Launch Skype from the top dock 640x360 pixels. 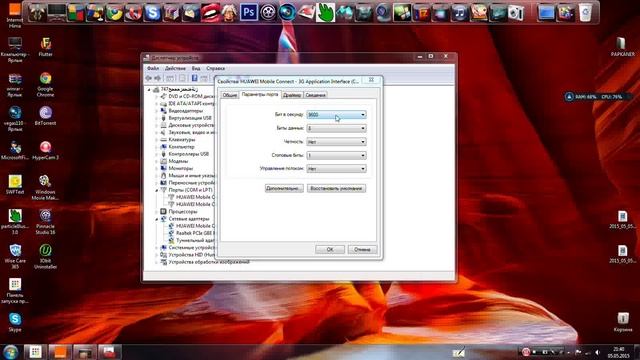coord(153,13)
